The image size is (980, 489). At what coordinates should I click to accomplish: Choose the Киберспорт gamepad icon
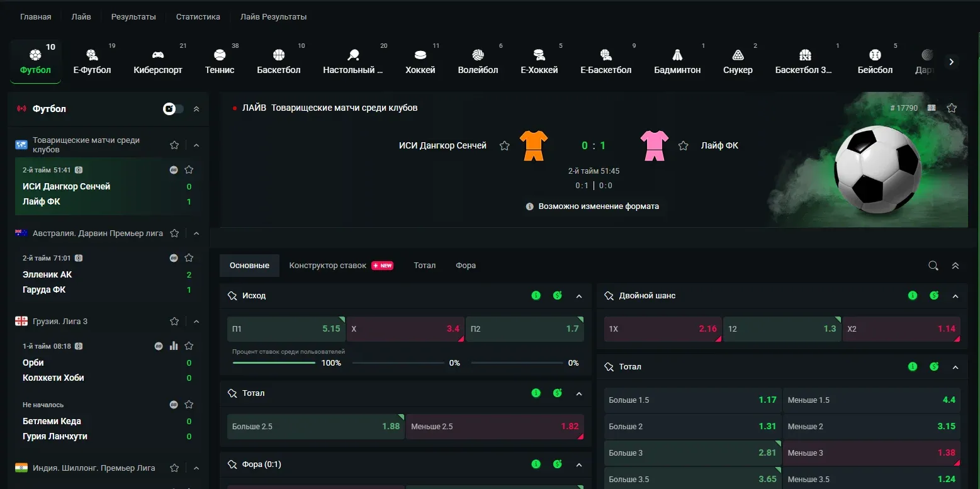click(x=158, y=55)
